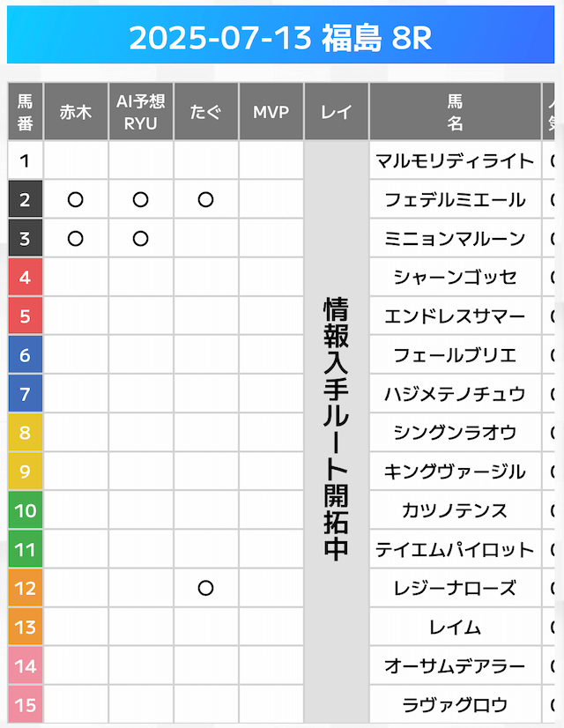Select horse number 1 cell
The height and width of the screenshot is (728, 564).
click(x=26, y=160)
